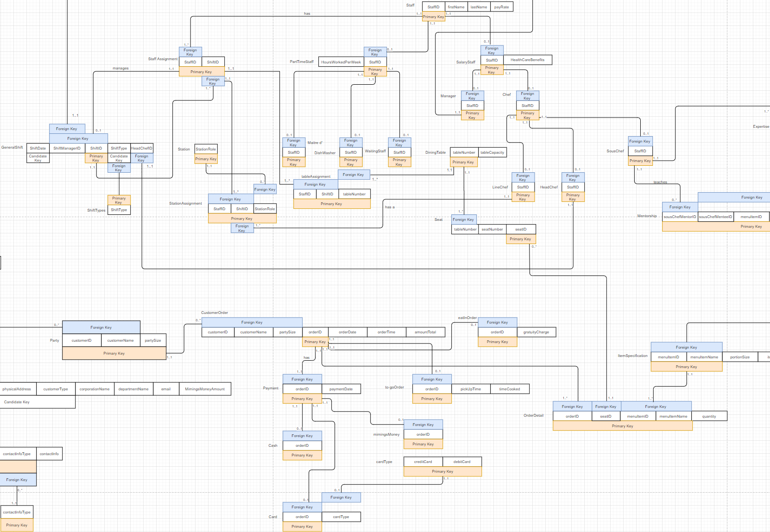The height and width of the screenshot is (532, 770).
Task: Select the MimingsMoneyAmount attribute cell
Action: click(205, 389)
